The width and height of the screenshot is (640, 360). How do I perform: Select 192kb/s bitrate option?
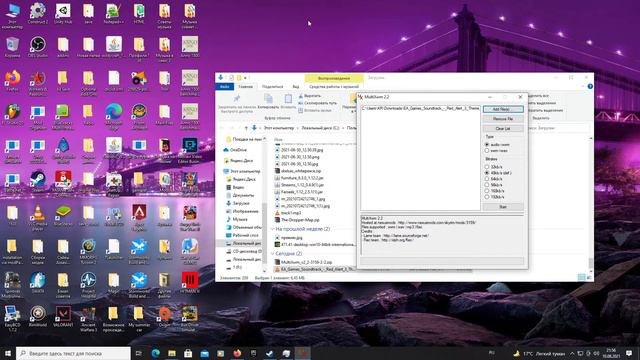487,197
